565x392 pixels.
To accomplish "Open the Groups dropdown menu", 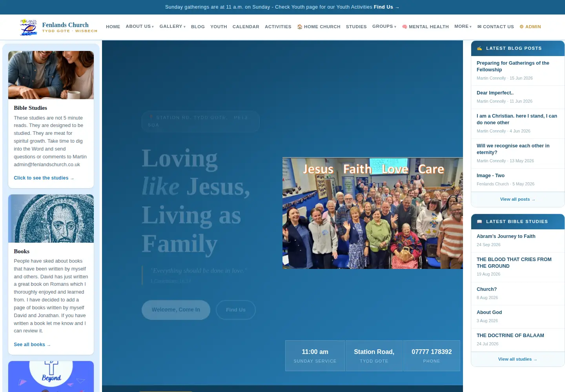I will [x=384, y=26].
